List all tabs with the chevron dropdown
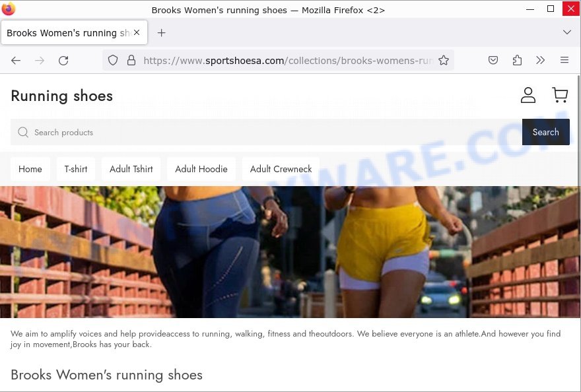 tap(567, 32)
